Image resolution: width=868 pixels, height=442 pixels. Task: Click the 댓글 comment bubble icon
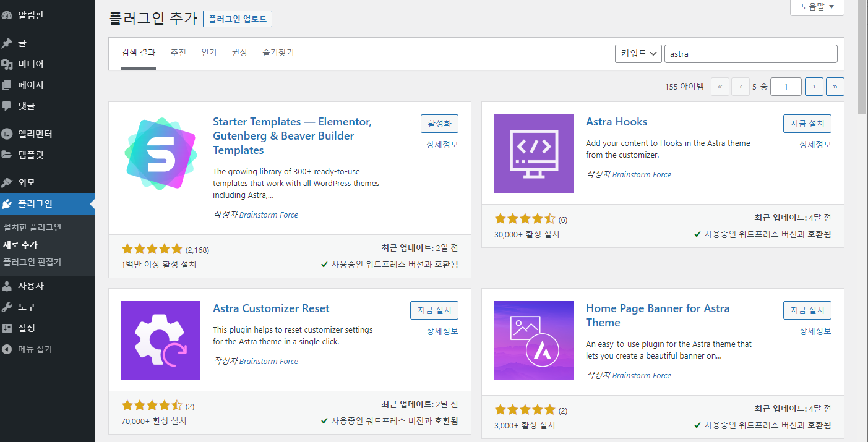click(7, 106)
